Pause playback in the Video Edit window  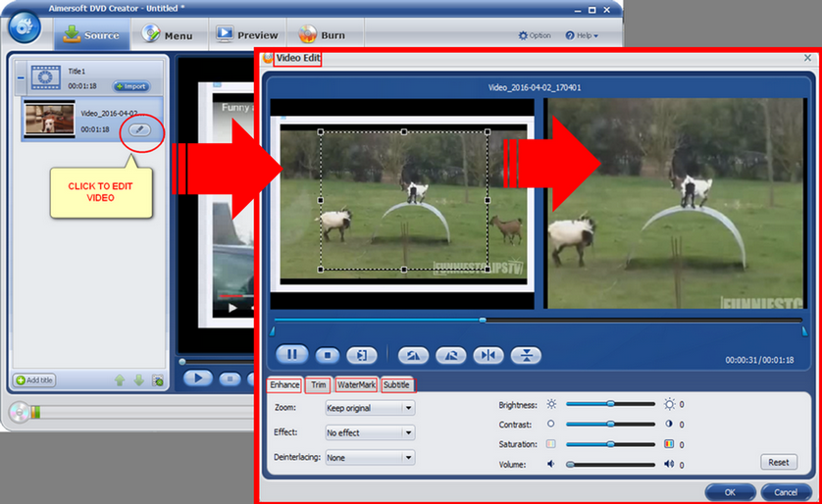coord(291,355)
